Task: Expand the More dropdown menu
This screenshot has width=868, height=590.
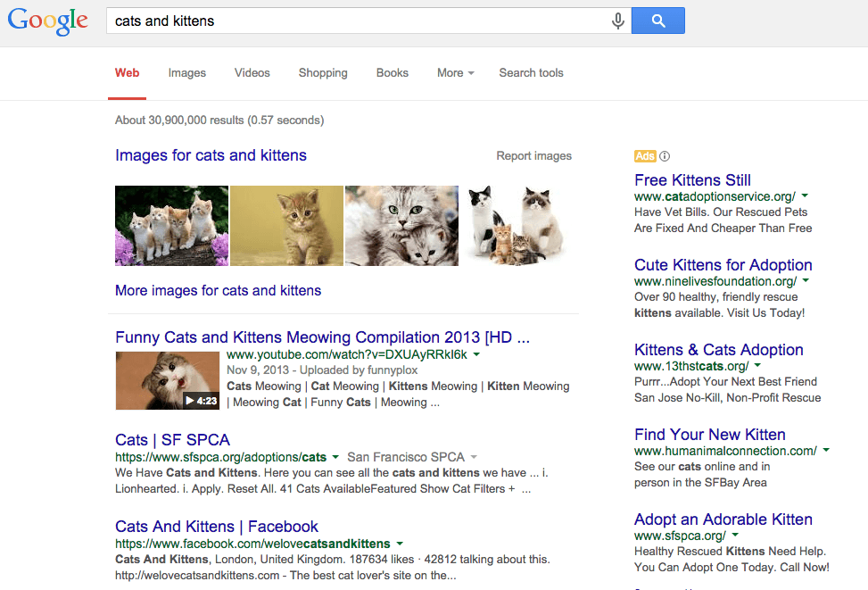Action: click(456, 72)
